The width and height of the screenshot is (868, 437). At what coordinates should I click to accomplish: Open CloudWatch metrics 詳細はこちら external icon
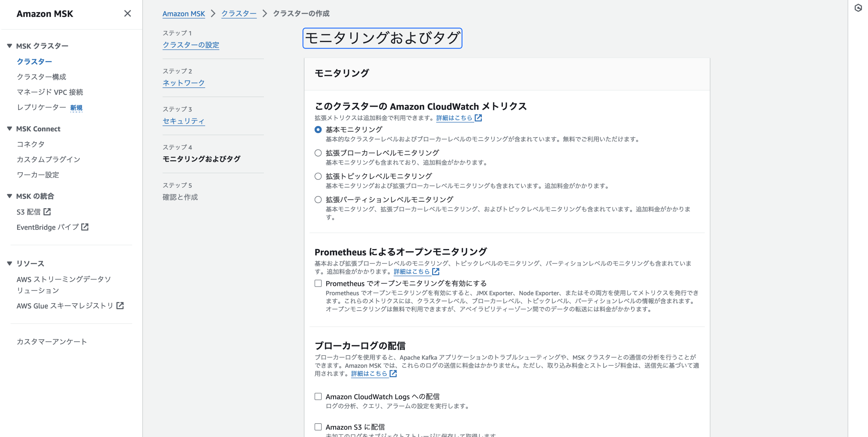point(478,118)
